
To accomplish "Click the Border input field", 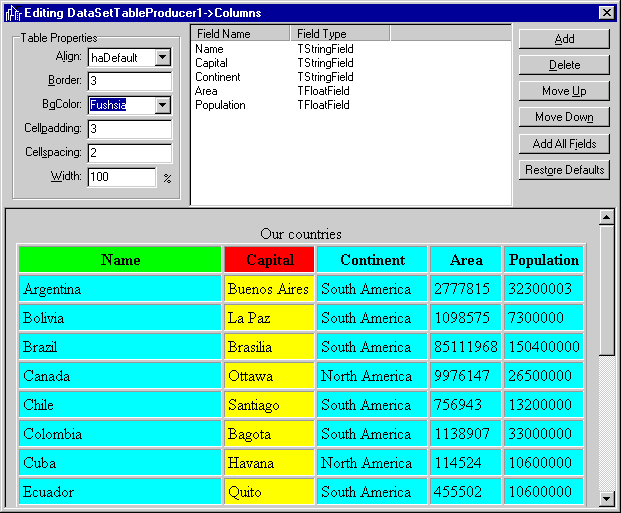I will pos(129,81).
